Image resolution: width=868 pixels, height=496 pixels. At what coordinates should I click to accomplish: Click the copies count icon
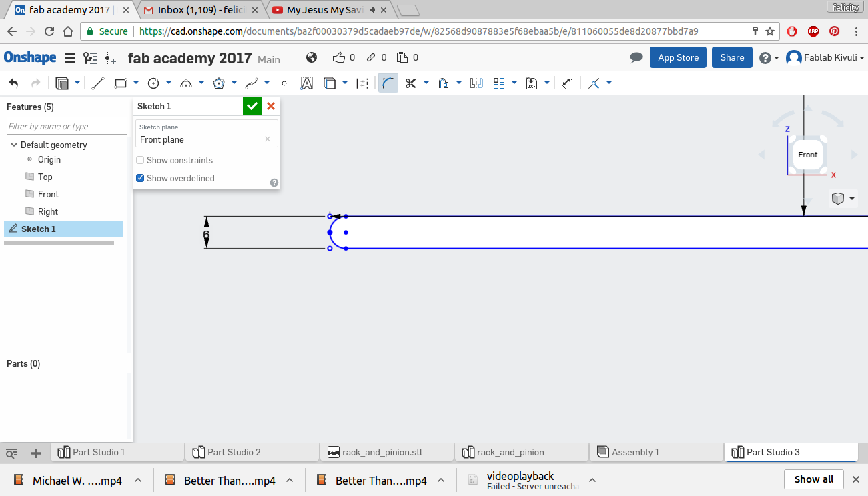pos(402,57)
